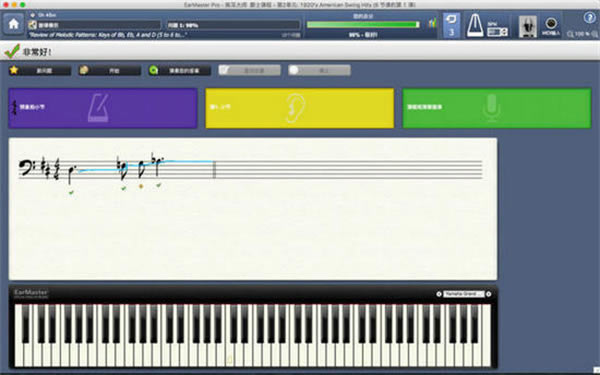Adjust the BPM tempo stepper arrows
Viewport: 600px width, 375px height.
coord(504,32)
